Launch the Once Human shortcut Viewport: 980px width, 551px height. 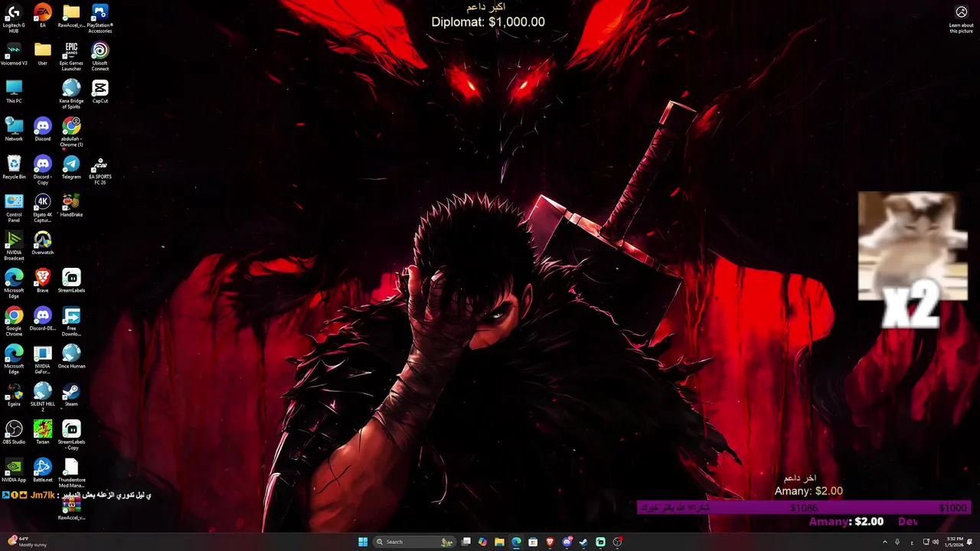[71, 357]
